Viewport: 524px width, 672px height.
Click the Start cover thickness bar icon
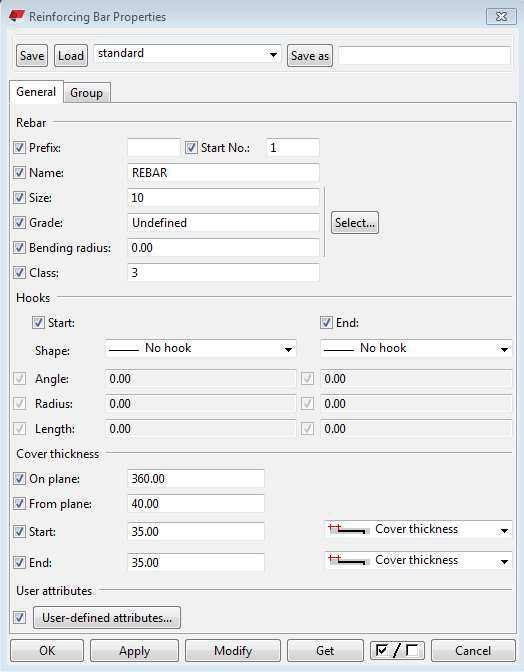[x=348, y=529]
